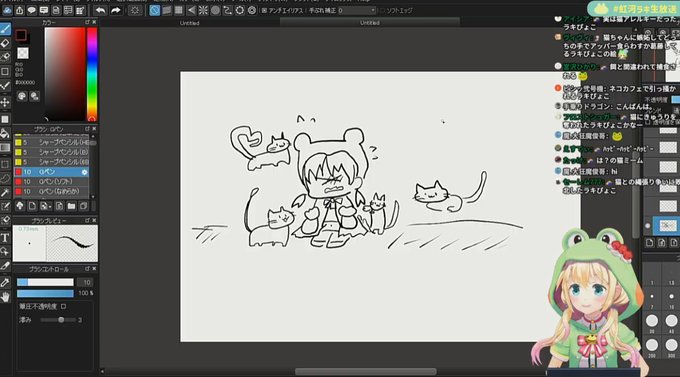Click the new brush page icon
Viewport: 680px width, 377px height.
[x=32, y=206]
